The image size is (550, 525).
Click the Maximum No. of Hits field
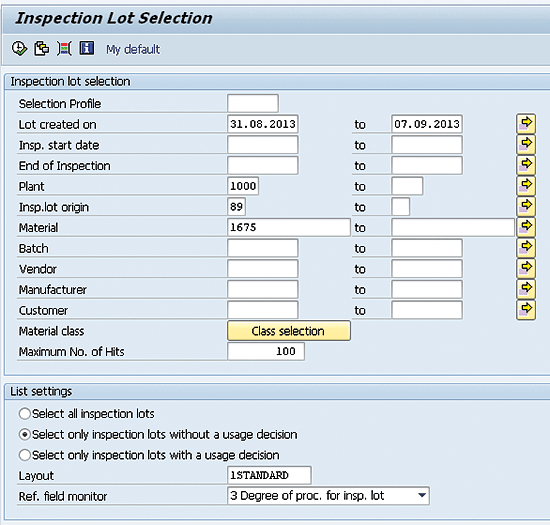(x=266, y=351)
